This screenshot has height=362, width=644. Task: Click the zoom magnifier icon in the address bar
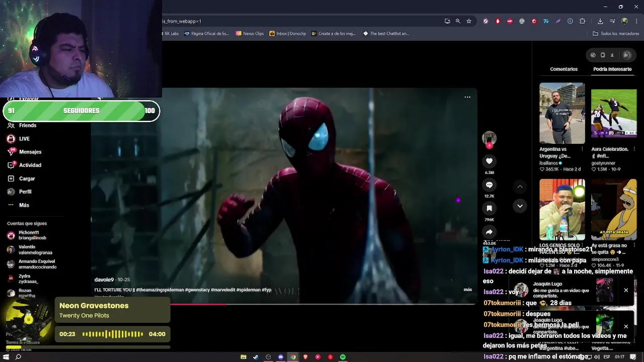(458, 21)
